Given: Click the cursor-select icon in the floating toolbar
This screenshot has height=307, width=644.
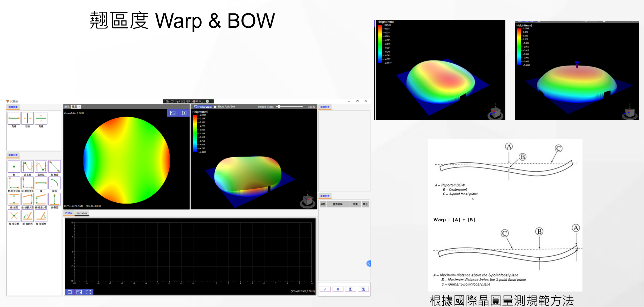Looking at the screenshot, I should 178,101.
